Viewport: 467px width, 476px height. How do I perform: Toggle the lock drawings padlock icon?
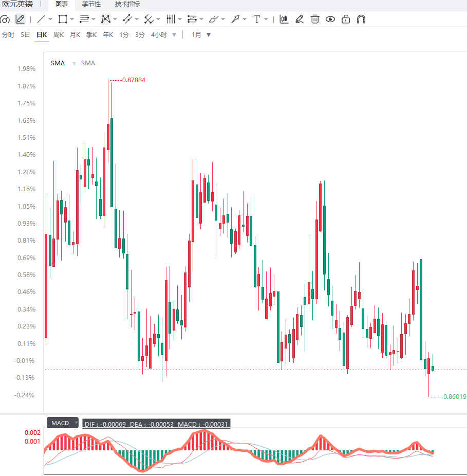point(346,20)
